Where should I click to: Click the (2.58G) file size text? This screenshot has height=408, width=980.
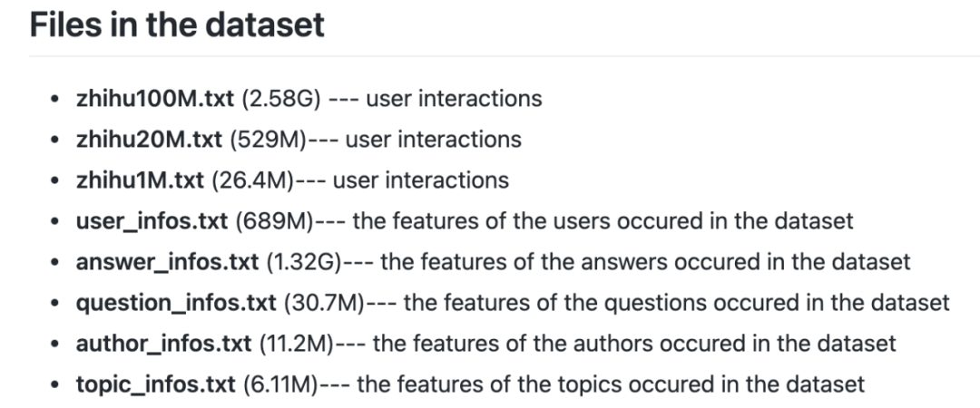[281, 99]
